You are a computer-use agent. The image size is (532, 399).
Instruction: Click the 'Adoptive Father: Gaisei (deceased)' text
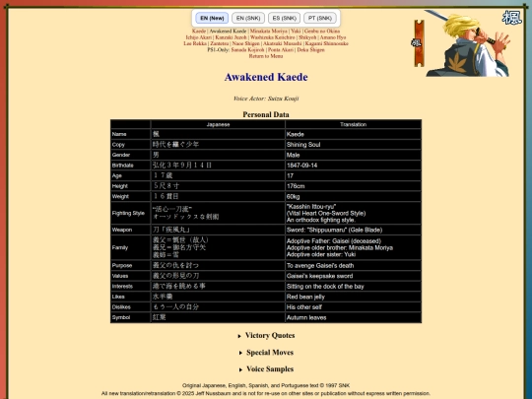(334, 241)
